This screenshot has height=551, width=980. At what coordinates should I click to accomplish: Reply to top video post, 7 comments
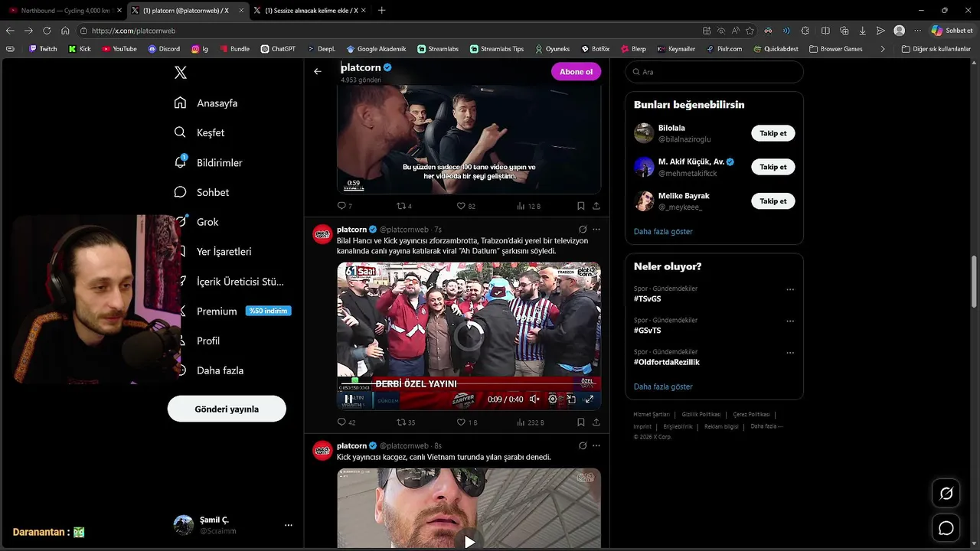[345, 206]
